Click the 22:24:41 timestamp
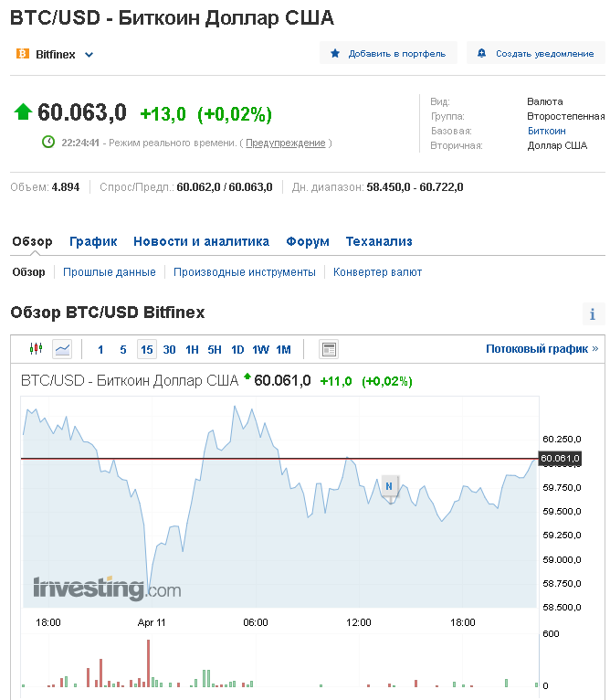This screenshot has height=700, width=610. [x=80, y=143]
